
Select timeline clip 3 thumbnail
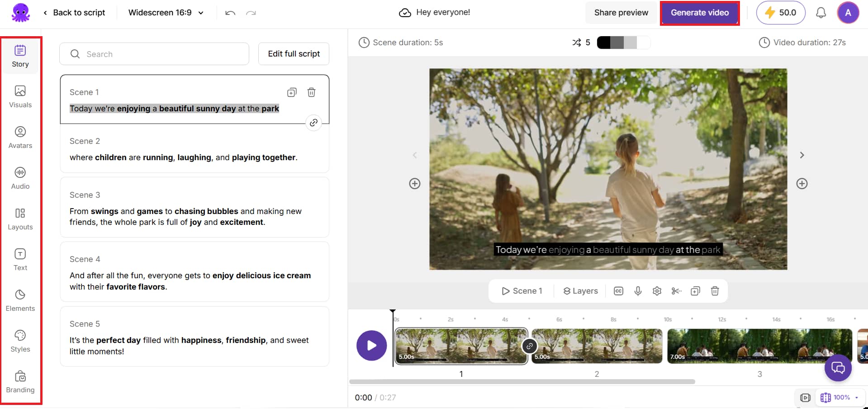click(x=760, y=346)
